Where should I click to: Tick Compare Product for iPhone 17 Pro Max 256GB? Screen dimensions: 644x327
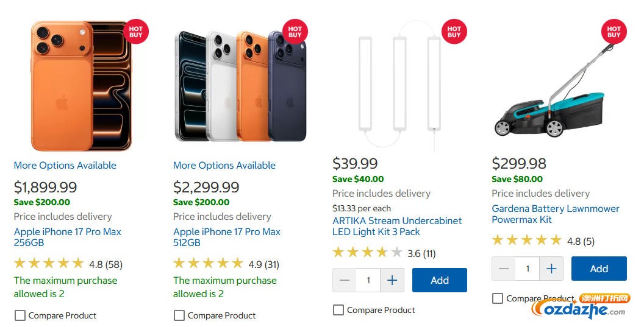20,315
